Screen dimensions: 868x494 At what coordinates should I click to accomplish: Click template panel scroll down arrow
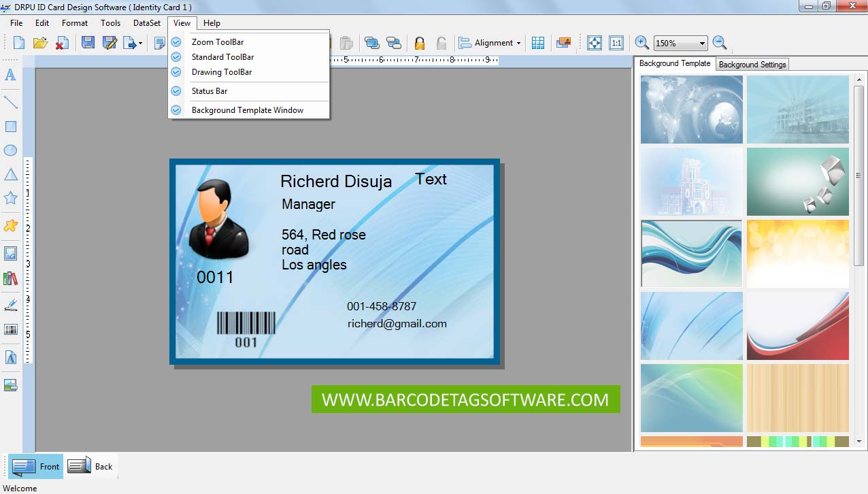tap(859, 441)
